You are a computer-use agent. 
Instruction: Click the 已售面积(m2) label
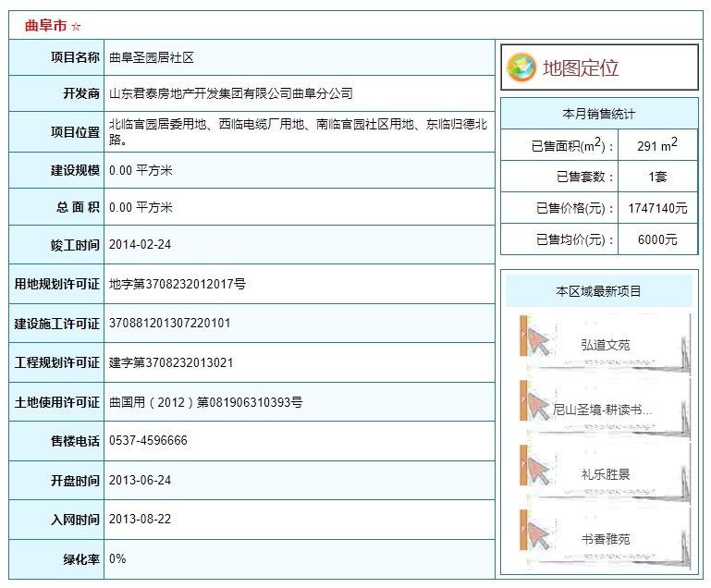coord(572,145)
